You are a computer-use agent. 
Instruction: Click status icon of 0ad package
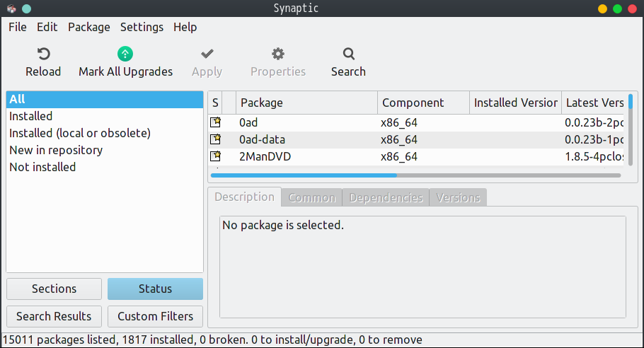pyautogui.click(x=215, y=122)
